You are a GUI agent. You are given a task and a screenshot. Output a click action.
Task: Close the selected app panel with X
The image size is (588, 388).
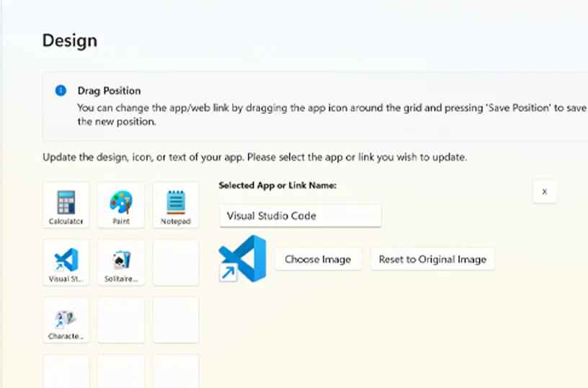(545, 192)
